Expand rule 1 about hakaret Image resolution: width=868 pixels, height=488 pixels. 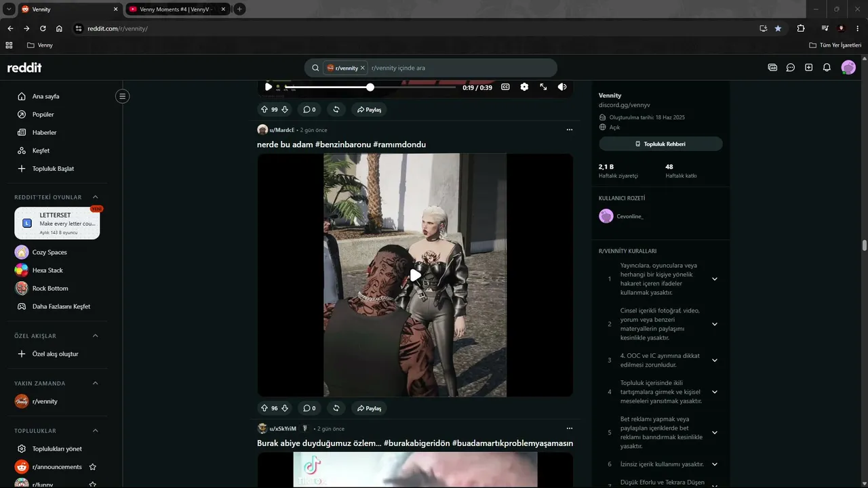[x=714, y=279]
